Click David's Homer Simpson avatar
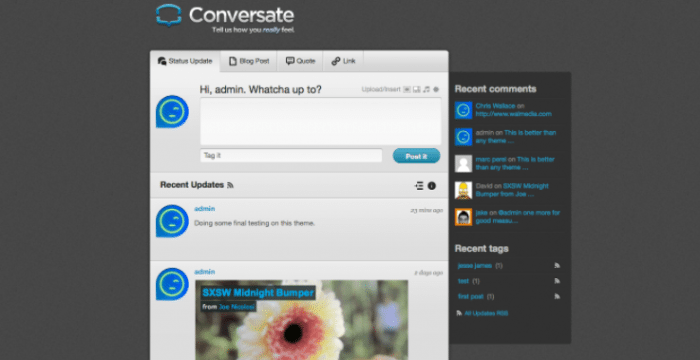700x360 pixels. pyautogui.click(x=463, y=190)
